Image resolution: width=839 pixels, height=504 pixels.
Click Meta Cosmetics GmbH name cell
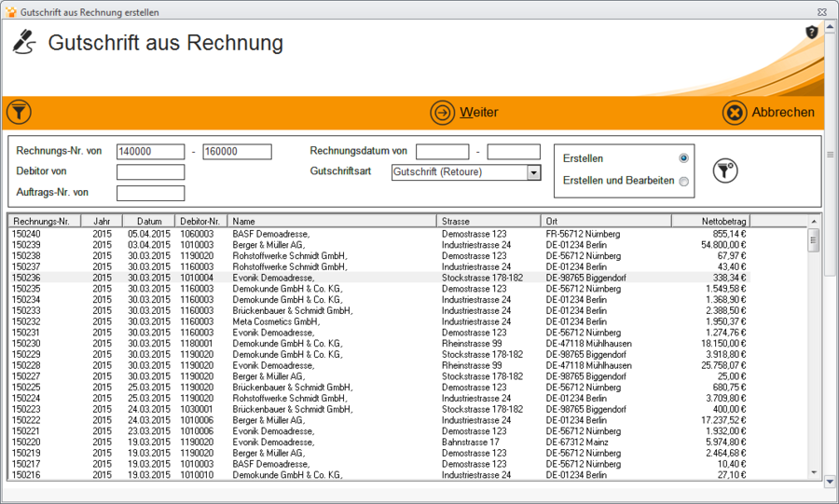[276, 321]
